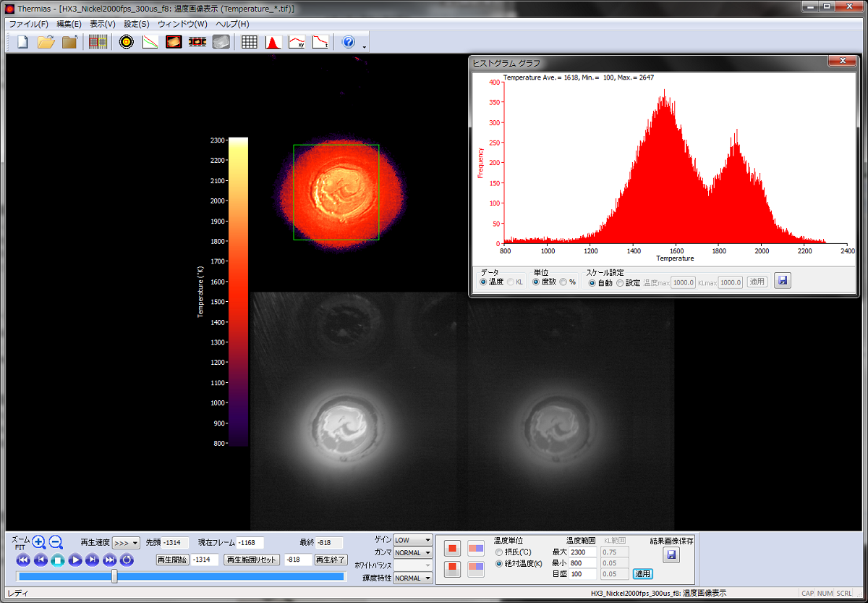868x603 pixels.
Task: Open the 表示(V) menu
Action: 102,24
